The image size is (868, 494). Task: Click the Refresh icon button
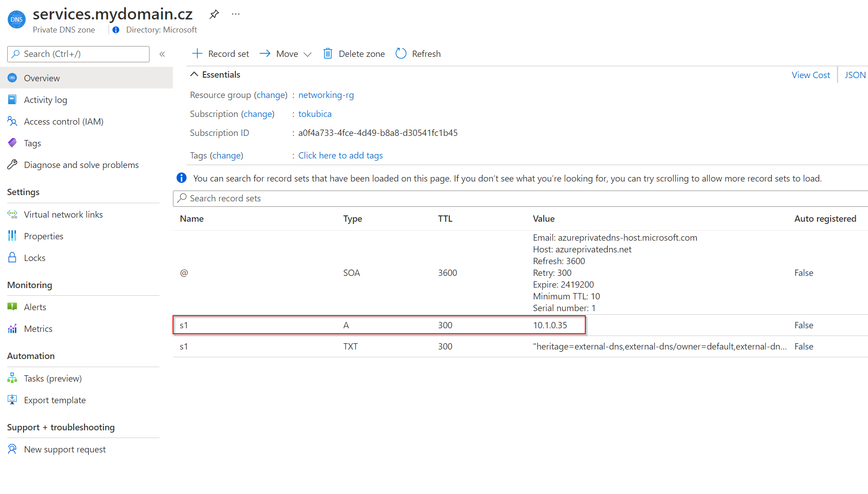click(401, 54)
